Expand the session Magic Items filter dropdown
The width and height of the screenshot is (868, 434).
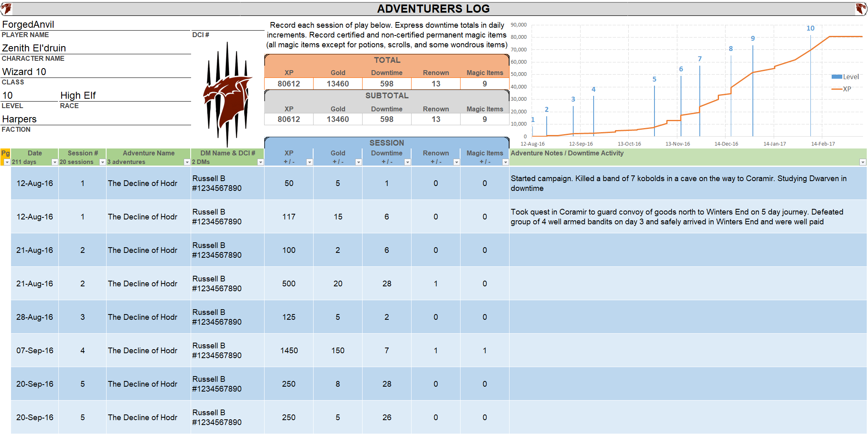pos(505,162)
